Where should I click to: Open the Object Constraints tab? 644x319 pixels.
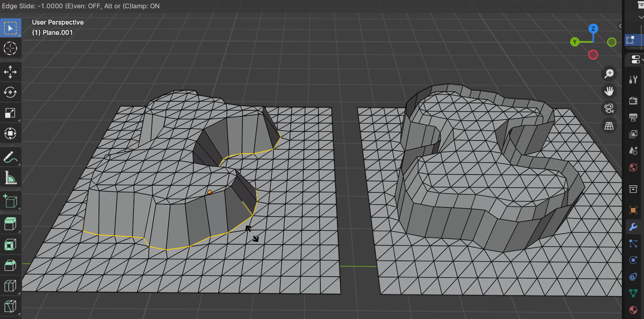click(633, 277)
